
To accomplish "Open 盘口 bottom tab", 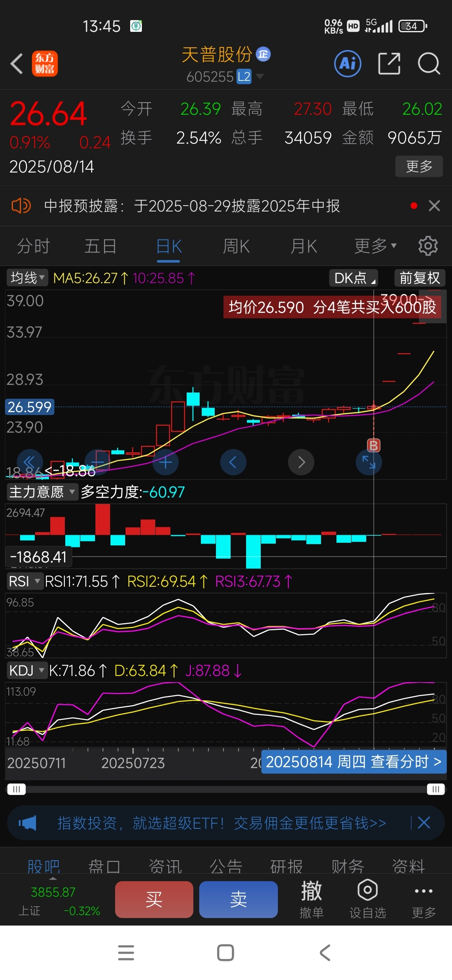I will pyautogui.click(x=105, y=866).
